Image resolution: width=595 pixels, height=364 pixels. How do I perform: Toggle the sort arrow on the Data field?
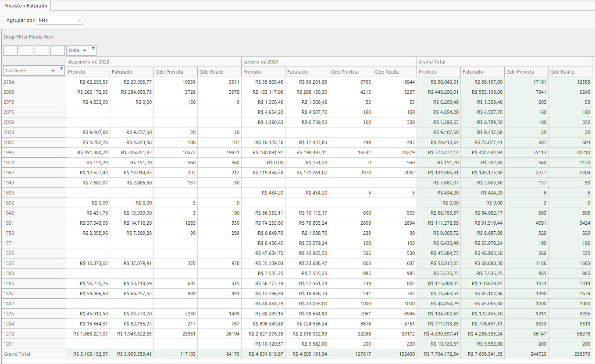point(85,50)
